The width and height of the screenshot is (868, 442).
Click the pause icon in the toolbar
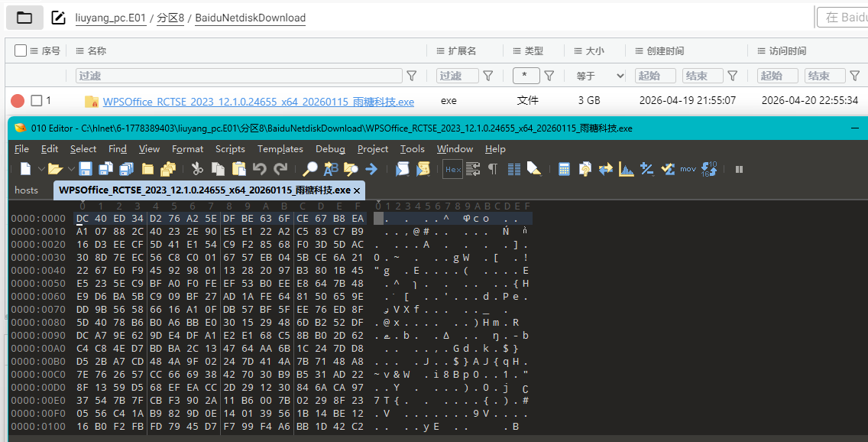739,170
